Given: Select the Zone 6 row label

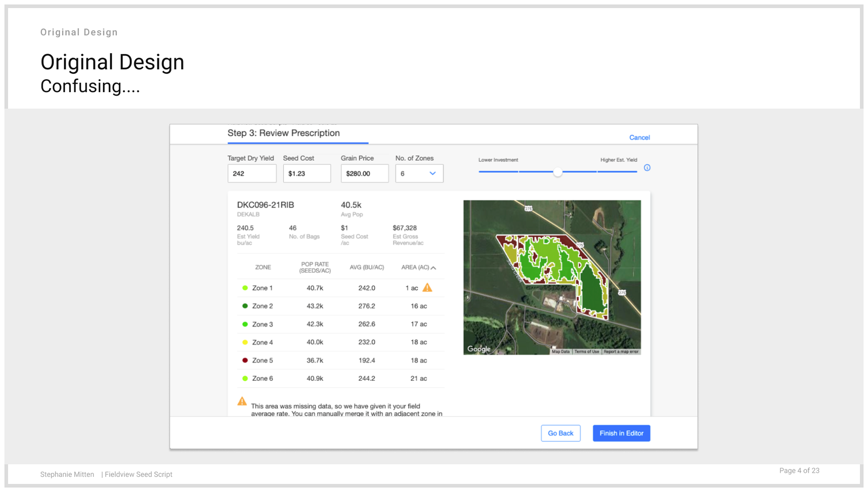Looking at the screenshot, I should pyautogui.click(x=262, y=378).
